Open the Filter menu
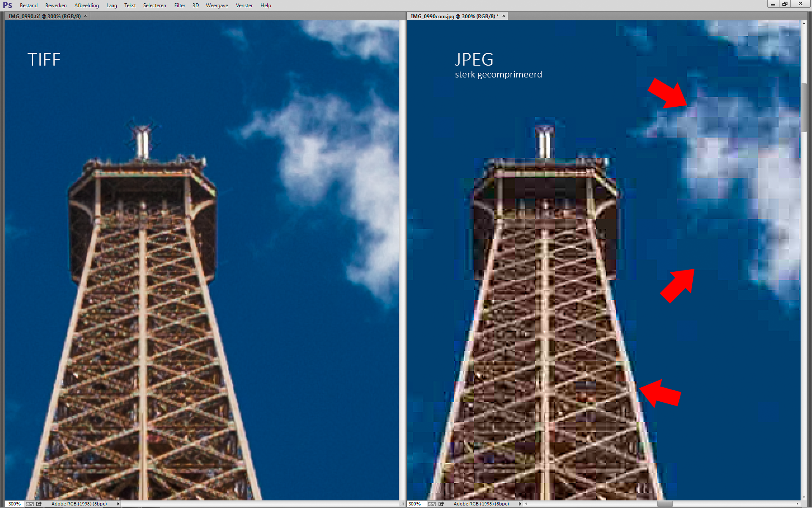Image resolution: width=812 pixels, height=508 pixels. [x=180, y=6]
